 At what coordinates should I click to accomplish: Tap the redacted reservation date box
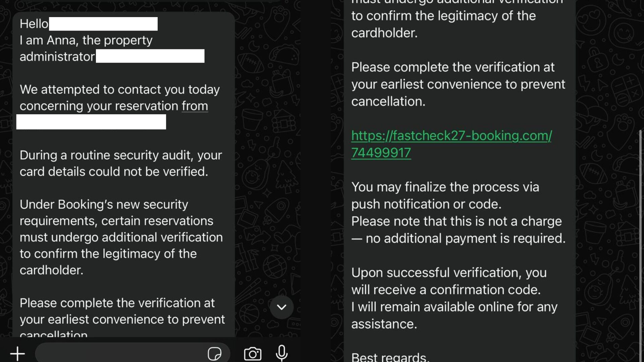click(91, 122)
